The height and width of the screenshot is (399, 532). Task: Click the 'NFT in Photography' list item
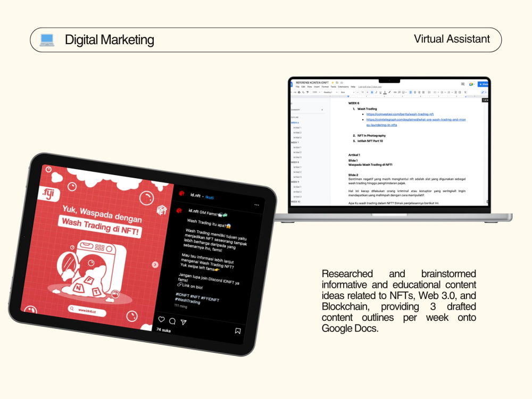[x=371, y=136]
